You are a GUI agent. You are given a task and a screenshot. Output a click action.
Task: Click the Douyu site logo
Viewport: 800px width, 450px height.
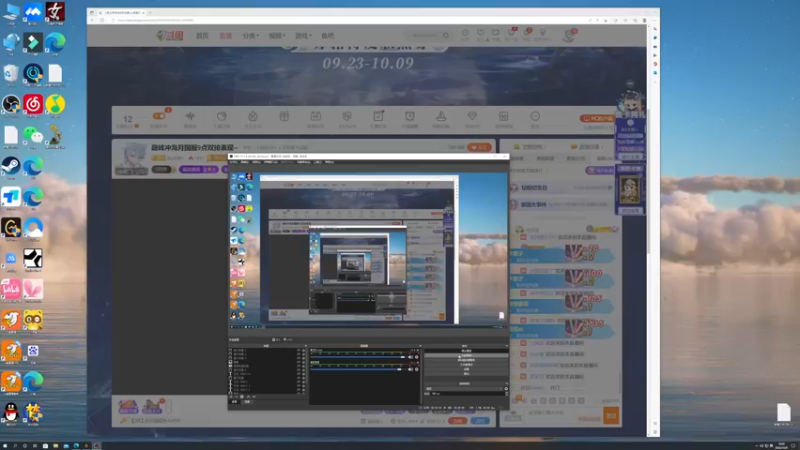click(170, 36)
